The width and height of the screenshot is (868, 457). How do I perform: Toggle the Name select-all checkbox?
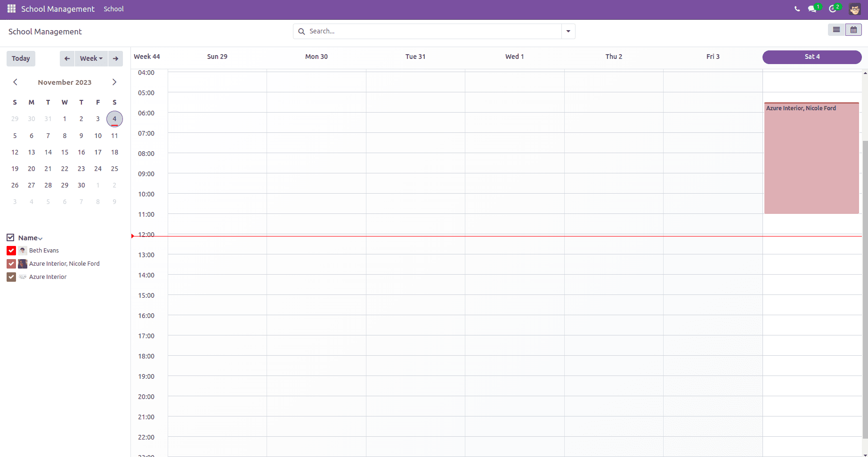point(10,237)
